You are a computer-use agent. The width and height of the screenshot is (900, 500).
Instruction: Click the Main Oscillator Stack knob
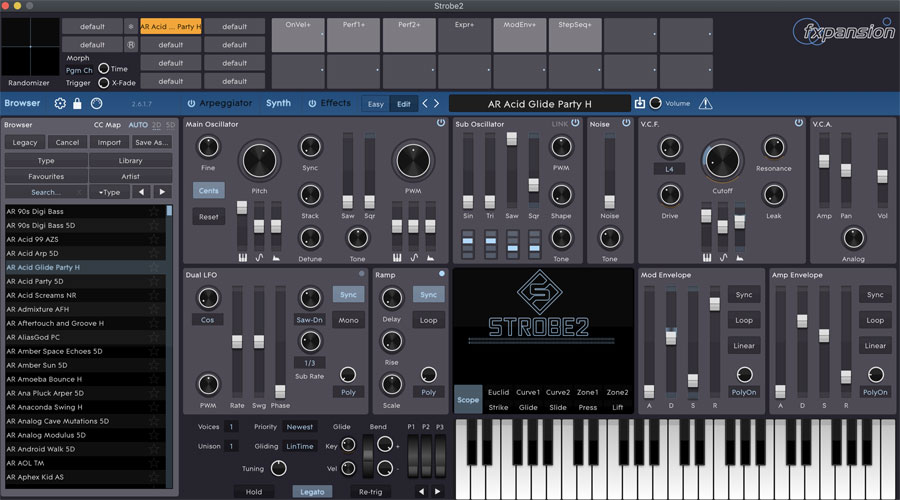tap(310, 195)
